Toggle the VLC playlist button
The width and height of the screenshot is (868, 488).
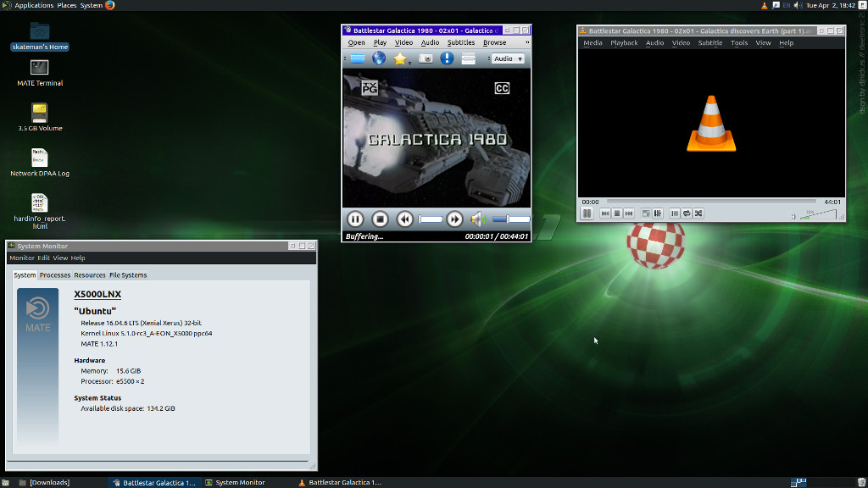click(x=674, y=213)
